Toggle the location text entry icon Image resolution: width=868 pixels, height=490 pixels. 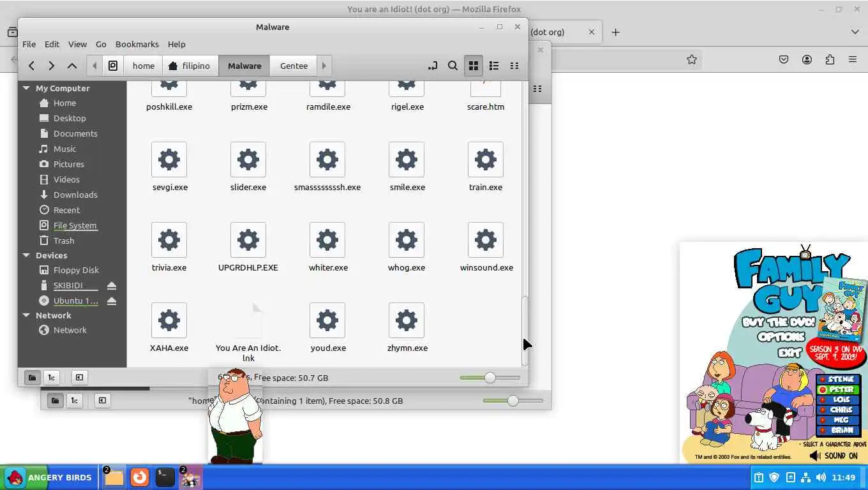(433, 66)
